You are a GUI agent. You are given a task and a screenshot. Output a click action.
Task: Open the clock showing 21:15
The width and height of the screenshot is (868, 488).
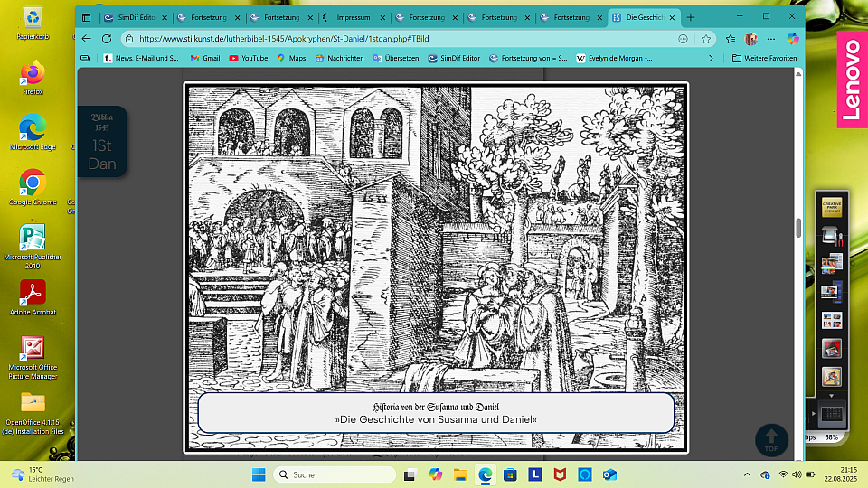tap(840, 474)
